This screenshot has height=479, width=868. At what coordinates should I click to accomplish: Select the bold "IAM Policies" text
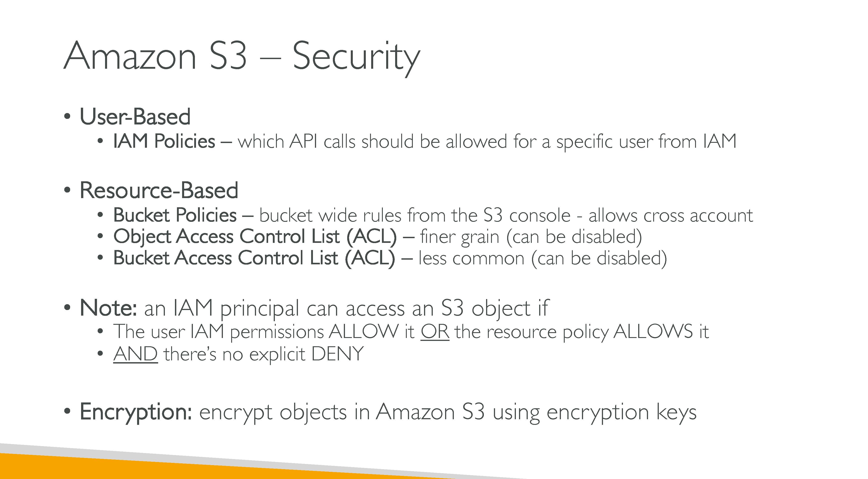pos(164,141)
